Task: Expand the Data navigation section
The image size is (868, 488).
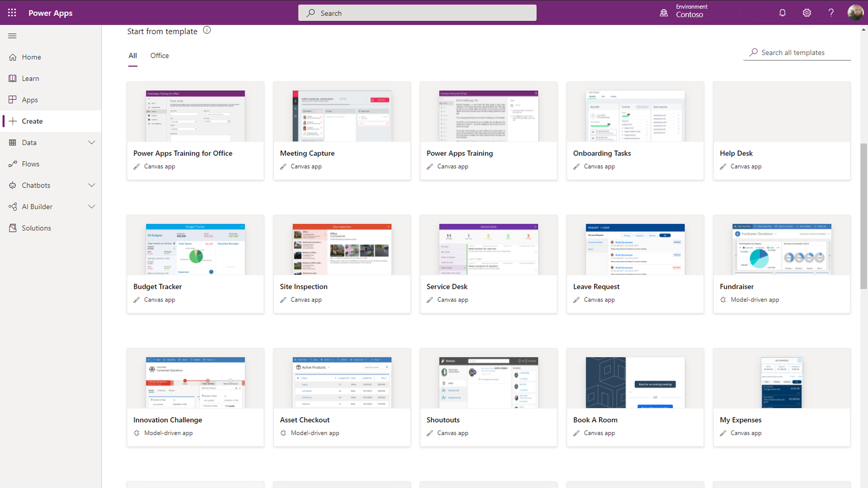Action: [92, 143]
